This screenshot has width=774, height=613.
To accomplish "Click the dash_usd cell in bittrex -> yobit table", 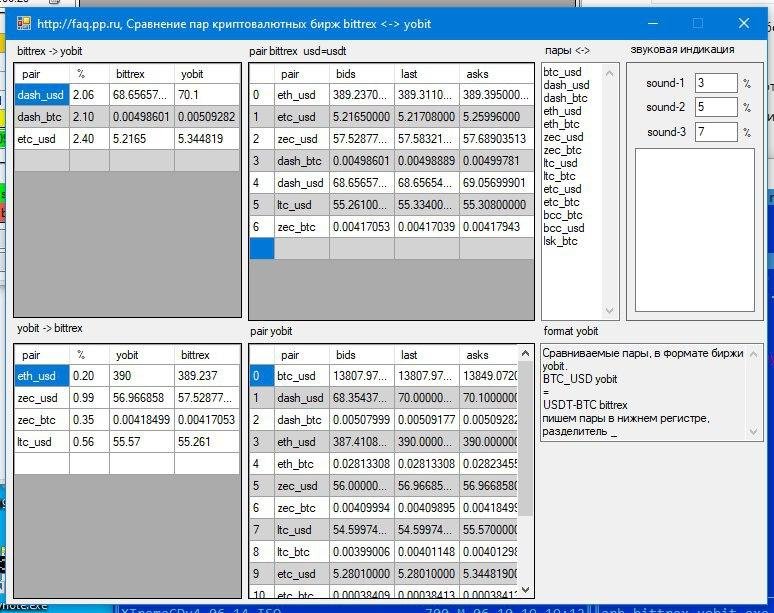I will click(x=42, y=95).
